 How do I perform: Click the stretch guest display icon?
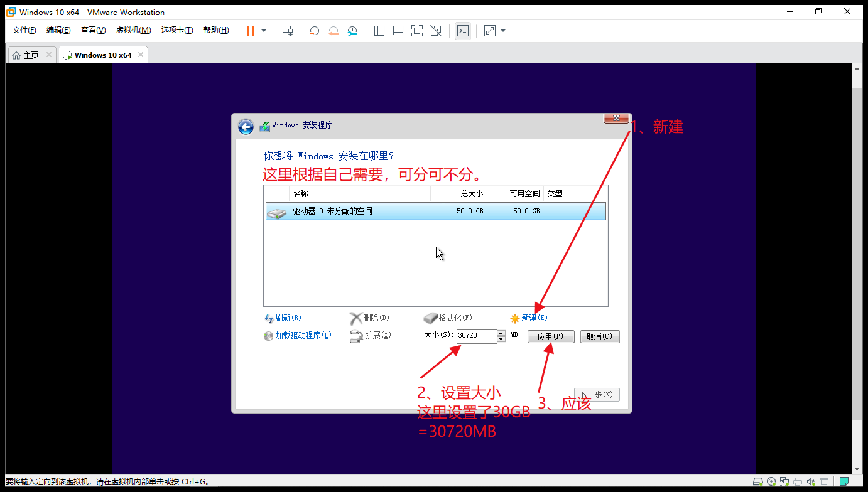tap(490, 31)
